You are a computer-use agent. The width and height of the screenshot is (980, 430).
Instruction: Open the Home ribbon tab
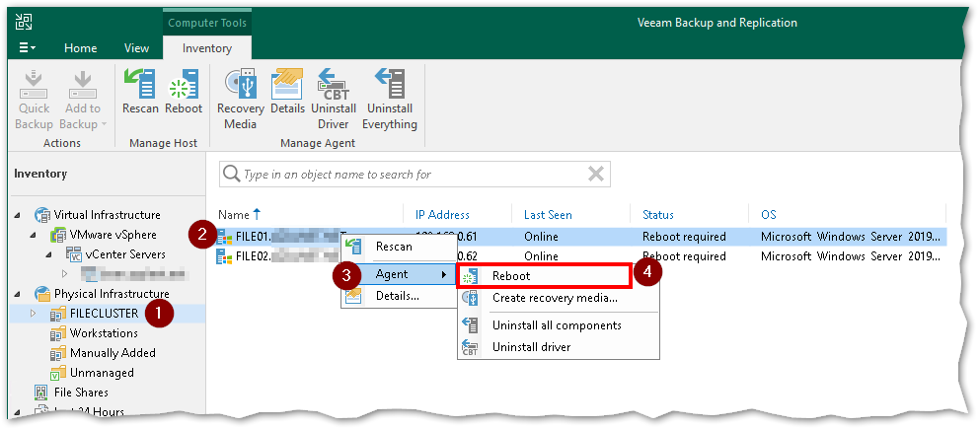[80, 48]
